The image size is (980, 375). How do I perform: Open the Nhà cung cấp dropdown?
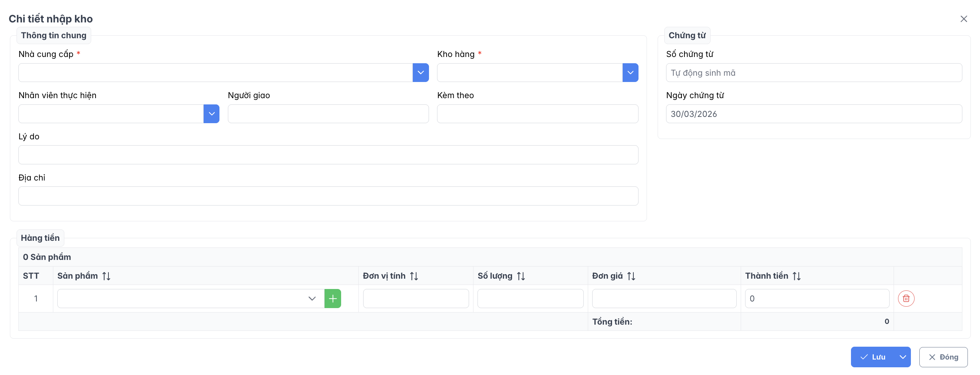pyautogui.click(x=421, y=73)
